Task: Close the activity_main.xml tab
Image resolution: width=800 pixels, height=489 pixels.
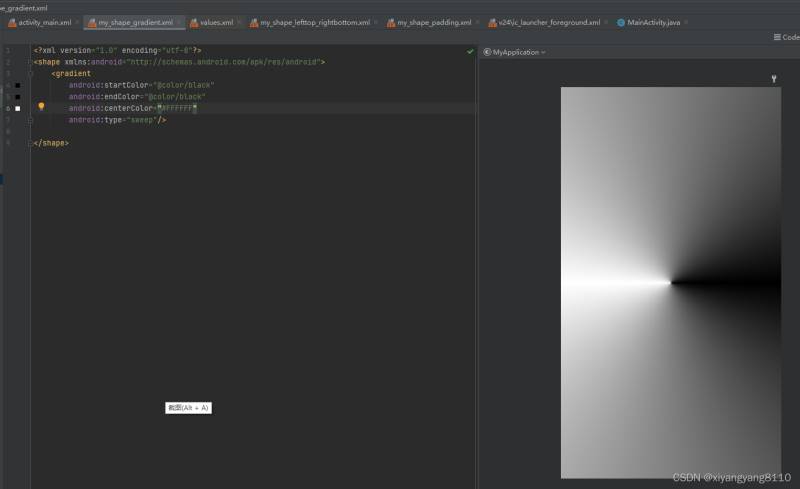Action: pyautogui.click(x=77, y=22)
